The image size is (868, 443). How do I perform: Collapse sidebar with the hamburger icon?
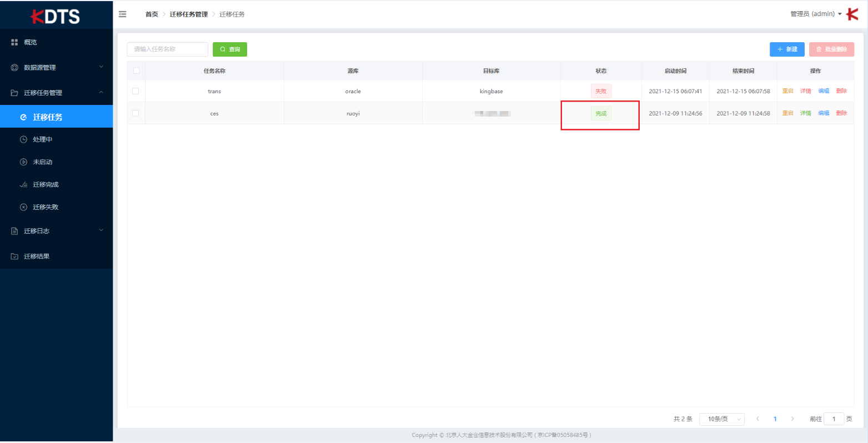pyautogui.click(x=123, y=14)
